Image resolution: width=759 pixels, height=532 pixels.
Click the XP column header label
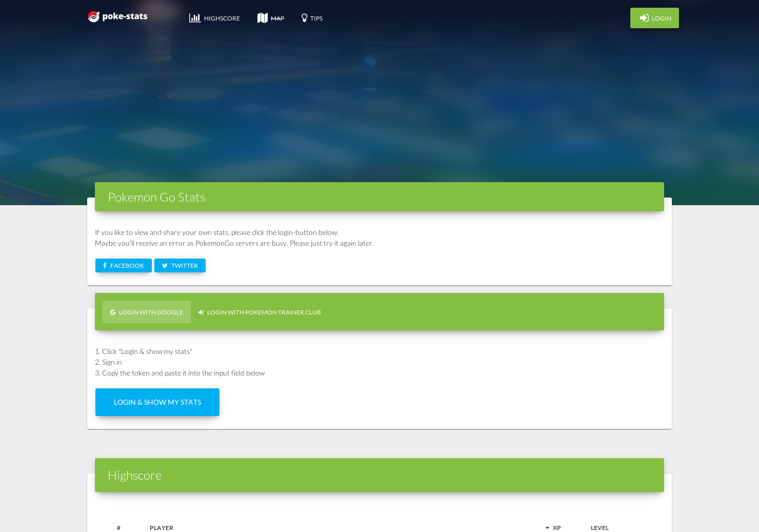(x=557, y=528)
